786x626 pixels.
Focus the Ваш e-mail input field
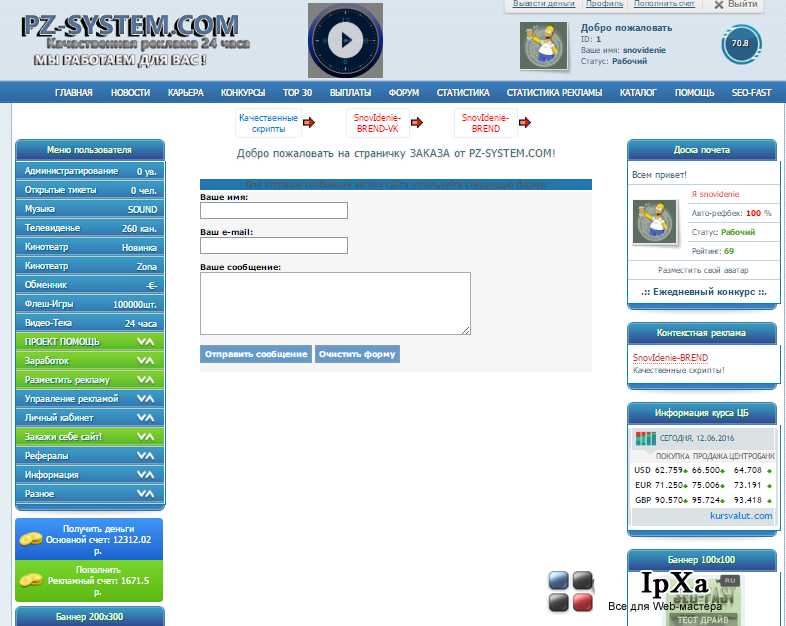tap(274, 246)
